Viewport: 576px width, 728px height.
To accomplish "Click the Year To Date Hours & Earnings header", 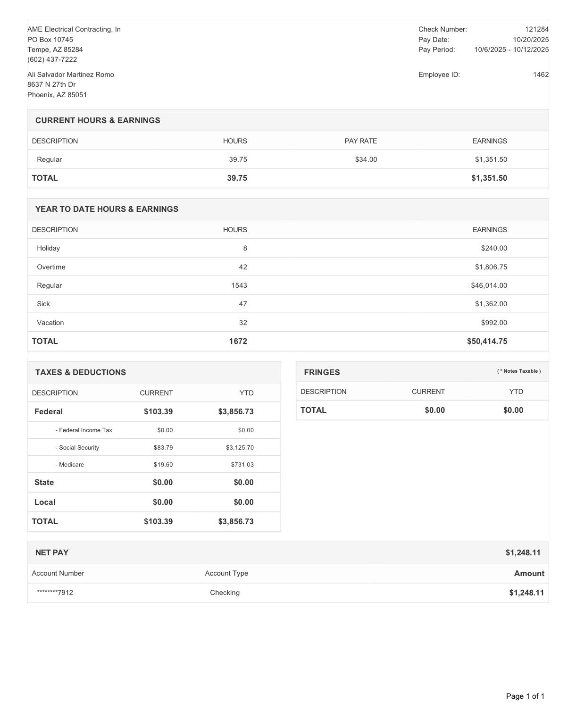I will click(107, 209).
